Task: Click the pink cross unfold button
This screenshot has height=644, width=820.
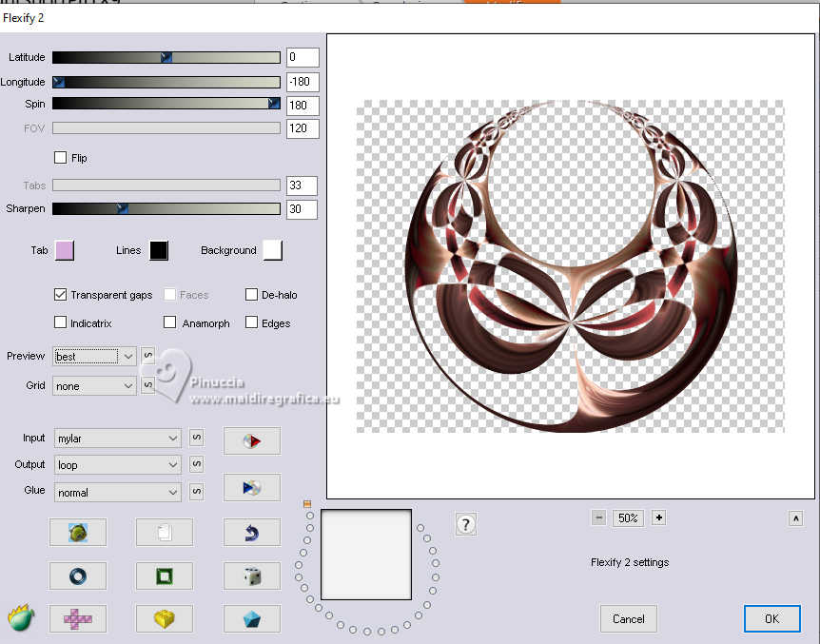Action: (x=78, y=619)
